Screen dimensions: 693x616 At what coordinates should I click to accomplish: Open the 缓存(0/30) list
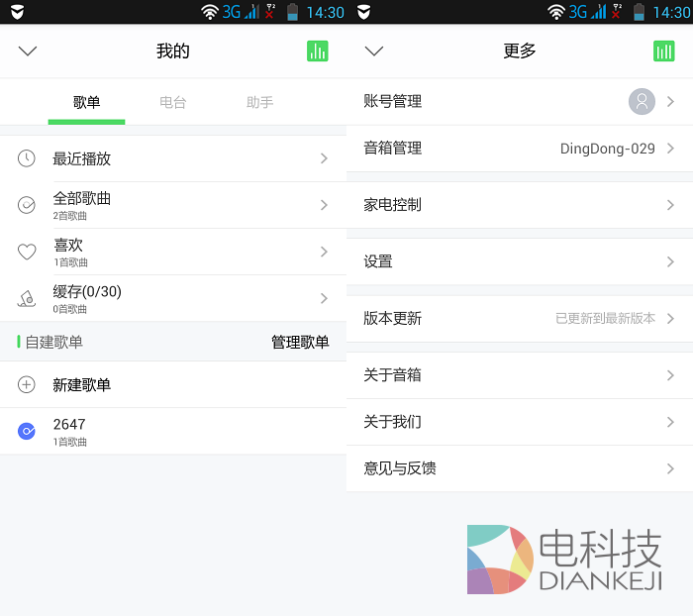[173, 298]
